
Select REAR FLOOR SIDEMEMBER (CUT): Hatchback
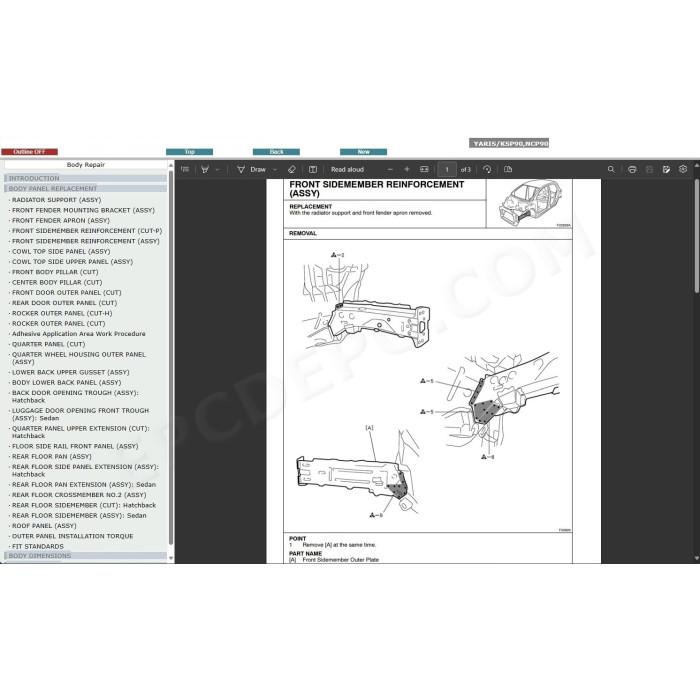[x=84, y=505]
